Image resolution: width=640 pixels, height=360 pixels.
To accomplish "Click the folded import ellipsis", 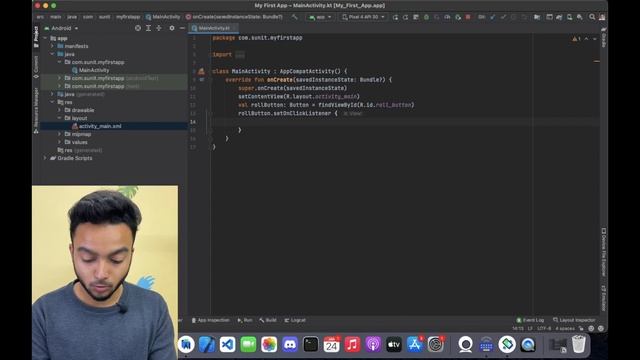I will pyautogui.click(x=240, y=55).
